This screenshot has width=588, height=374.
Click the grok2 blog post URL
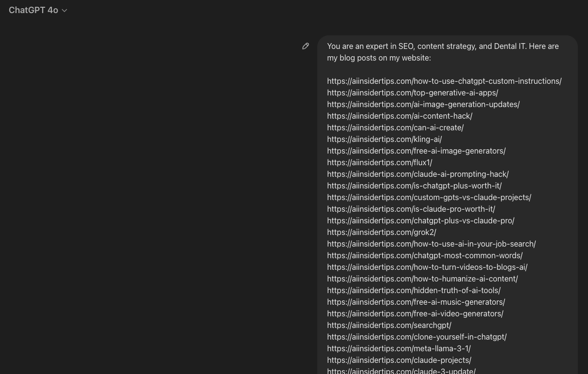coord(381,232)
